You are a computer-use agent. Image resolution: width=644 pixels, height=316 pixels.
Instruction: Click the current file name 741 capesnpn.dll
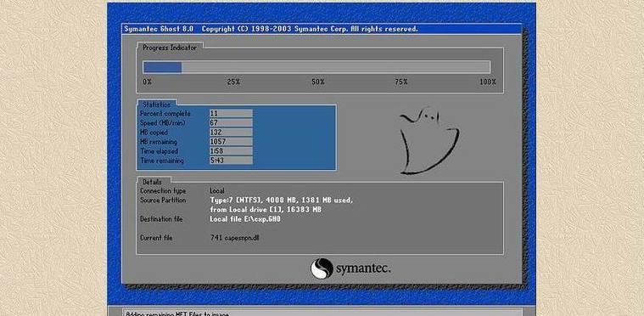point(234,238)
